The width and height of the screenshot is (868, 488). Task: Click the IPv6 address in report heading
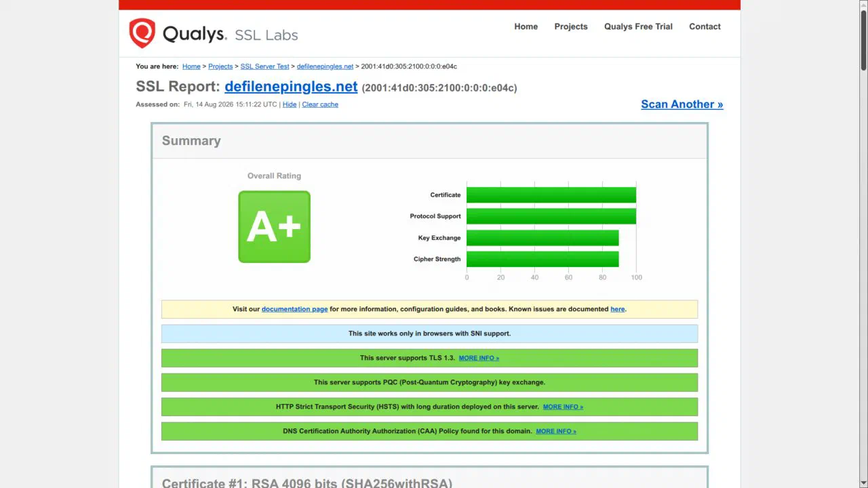pos(439,88)
